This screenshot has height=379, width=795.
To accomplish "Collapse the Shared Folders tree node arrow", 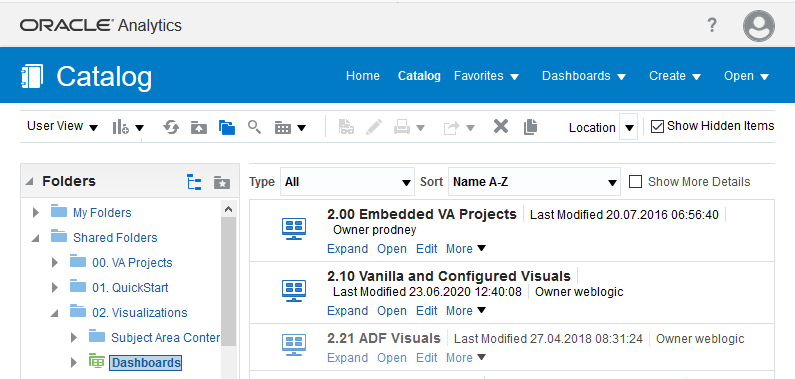I will tap(35, 238).
